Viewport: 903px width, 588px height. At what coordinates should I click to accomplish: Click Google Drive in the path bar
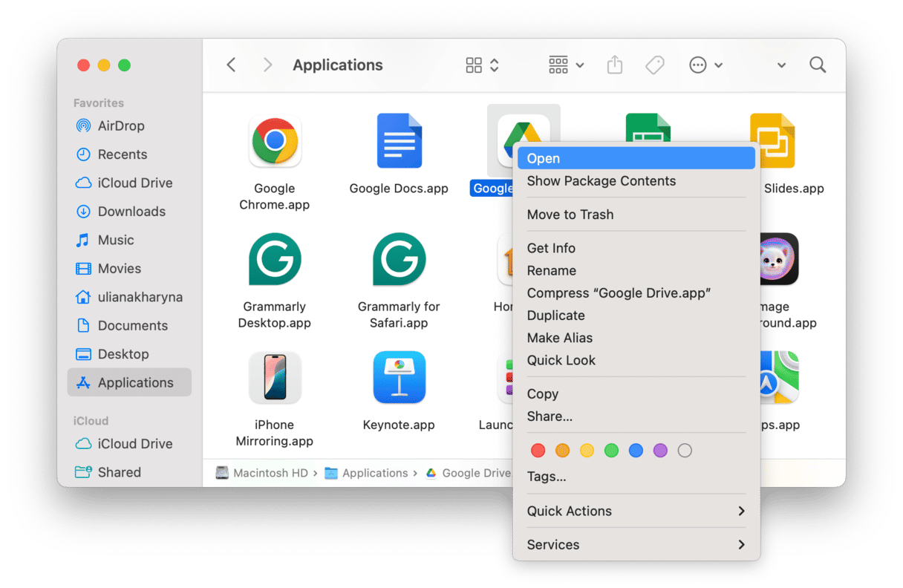click(x=469, y=473)
